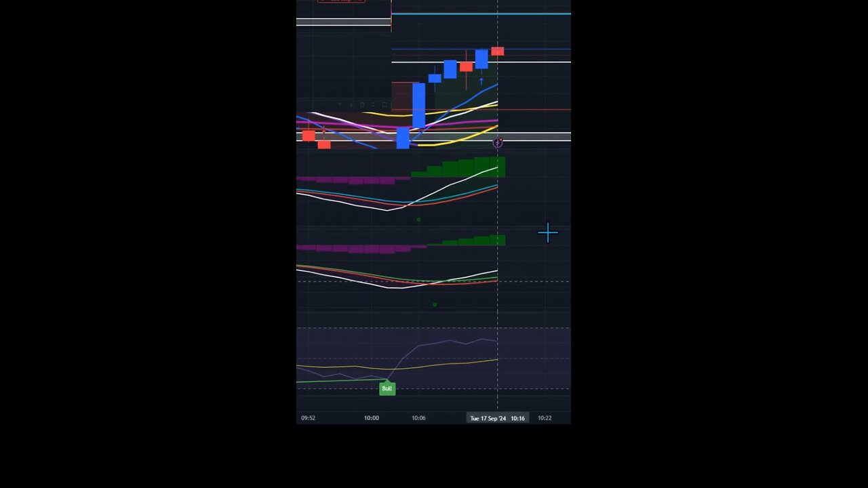
Task: Click the green dot in the lower oscillator pane
Action: pyautogui.click(x=435, y=304)
